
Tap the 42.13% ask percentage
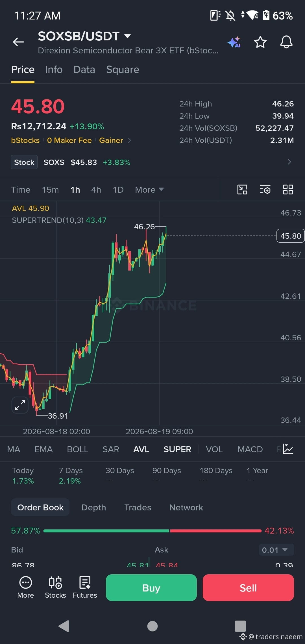pyautogui.click(x=279, y=531)
